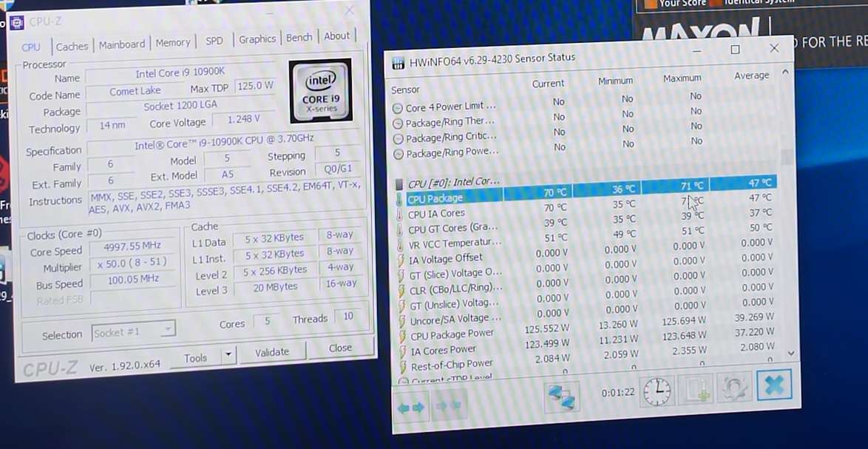This screenshot has height=449, width=868.
Task: Open HWiNFO sensor settings gear icon
Action: (734, 387)
